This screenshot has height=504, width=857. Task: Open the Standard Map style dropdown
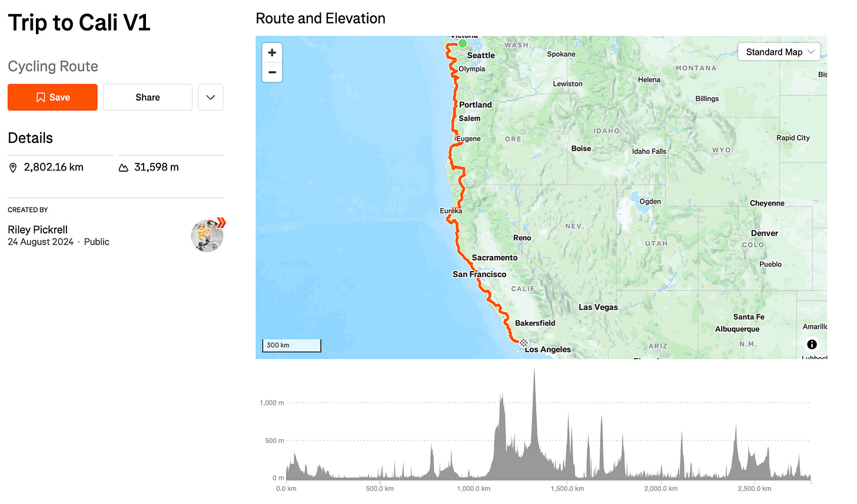[779, 52]
